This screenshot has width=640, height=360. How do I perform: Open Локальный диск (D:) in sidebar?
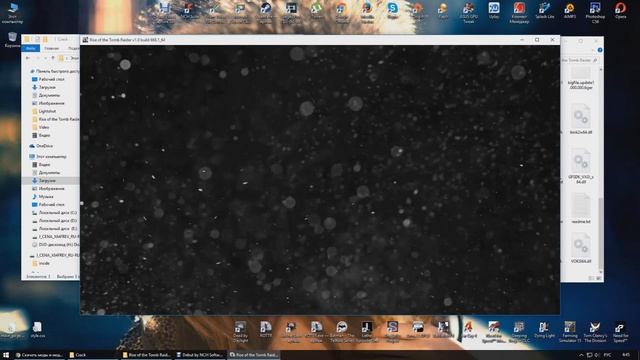point(54,221)
